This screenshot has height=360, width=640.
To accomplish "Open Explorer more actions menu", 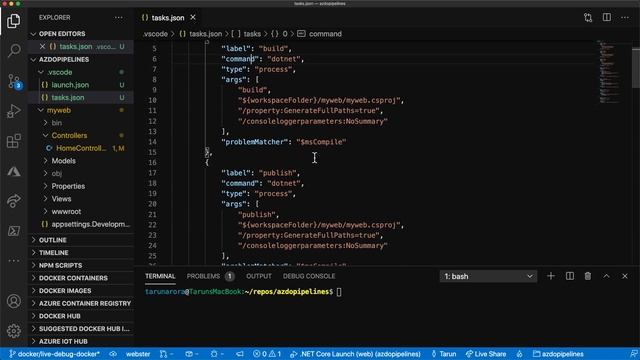I will pyautogui.click(x=119, y=18).
